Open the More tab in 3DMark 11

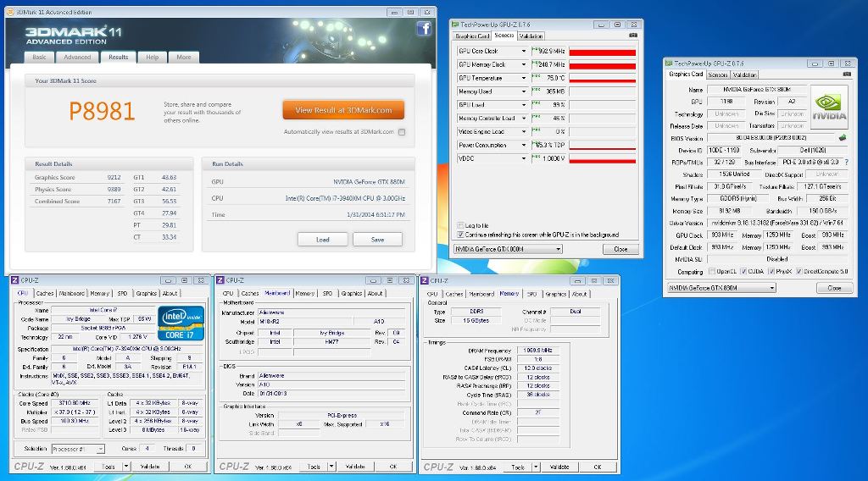coord(184,57)
